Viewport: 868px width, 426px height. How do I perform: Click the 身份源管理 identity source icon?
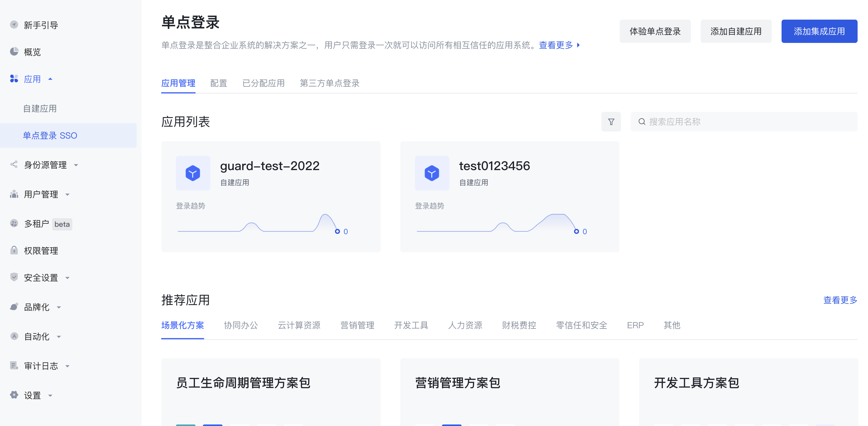tap(14, 165)
